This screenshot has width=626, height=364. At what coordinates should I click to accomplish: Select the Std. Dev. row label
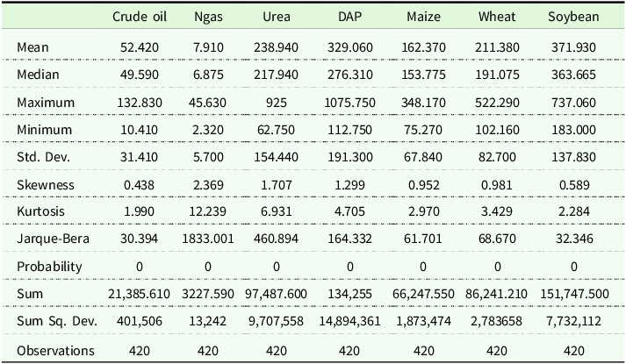click(42, 156)
